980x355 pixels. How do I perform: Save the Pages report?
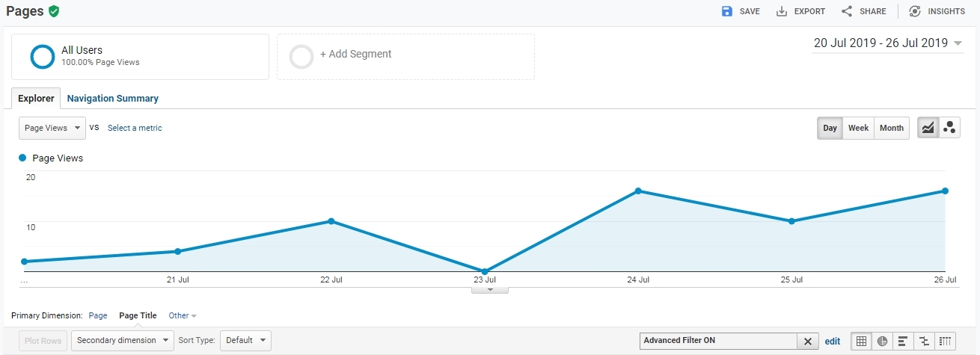click(x=741, y=11)
